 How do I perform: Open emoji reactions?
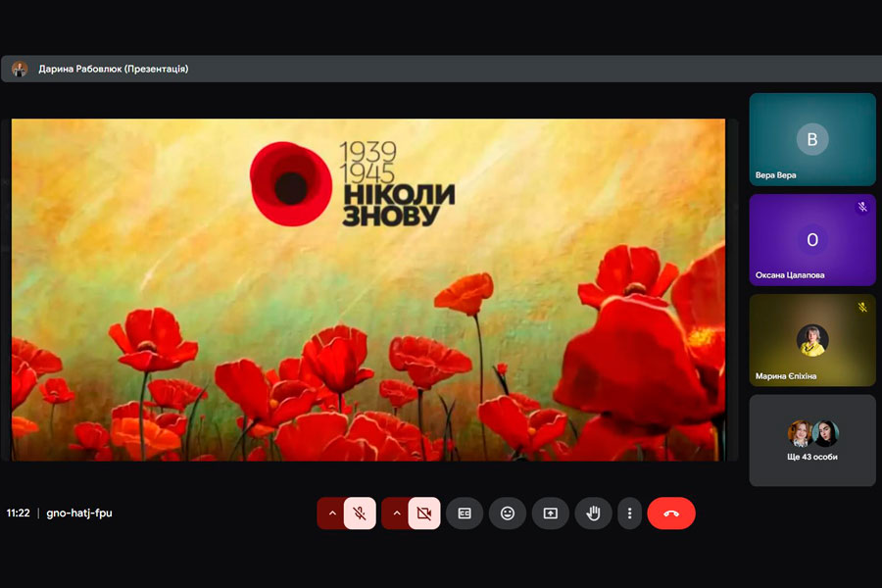click(508, 514)
